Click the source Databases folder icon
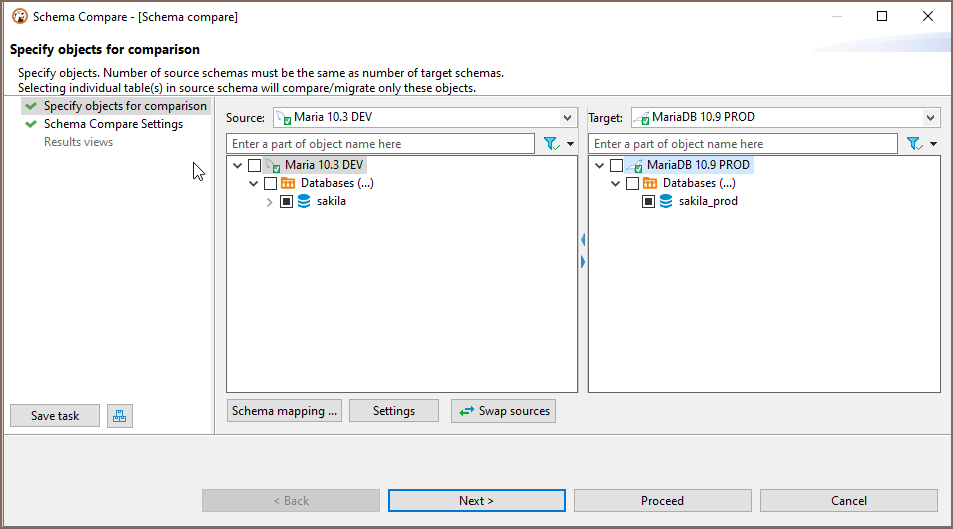This screenshot has width=953, height=529. (288, 183)
